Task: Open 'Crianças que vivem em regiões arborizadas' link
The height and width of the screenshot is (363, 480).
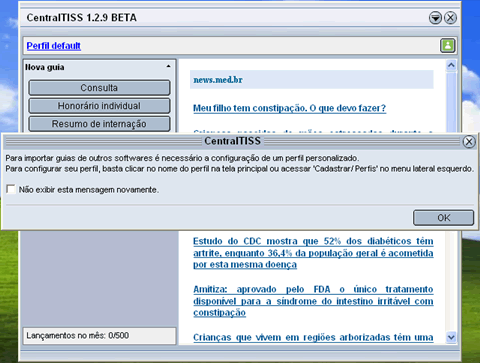Action: pyautogui.click(x=313, y=337)
